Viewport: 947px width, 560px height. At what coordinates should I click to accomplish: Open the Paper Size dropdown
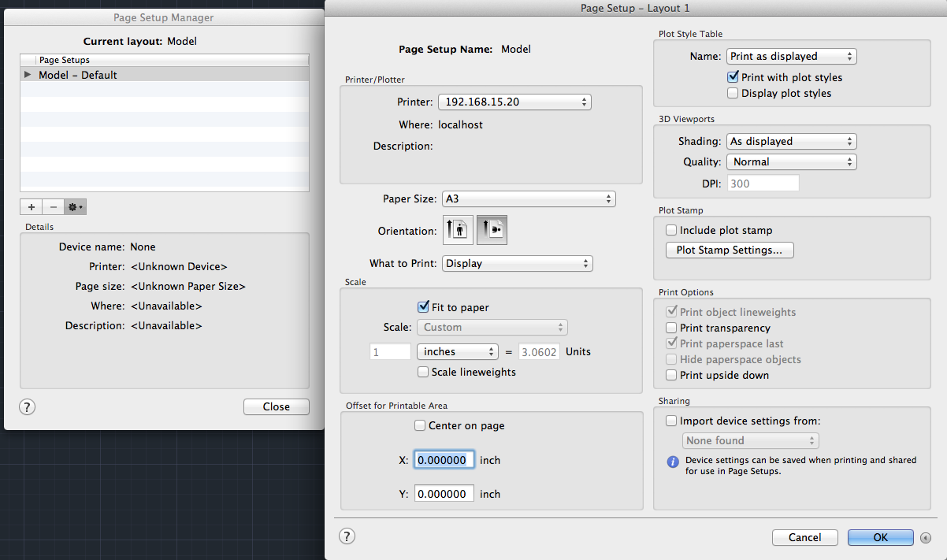pyautogui.click(x=529, y=198)
